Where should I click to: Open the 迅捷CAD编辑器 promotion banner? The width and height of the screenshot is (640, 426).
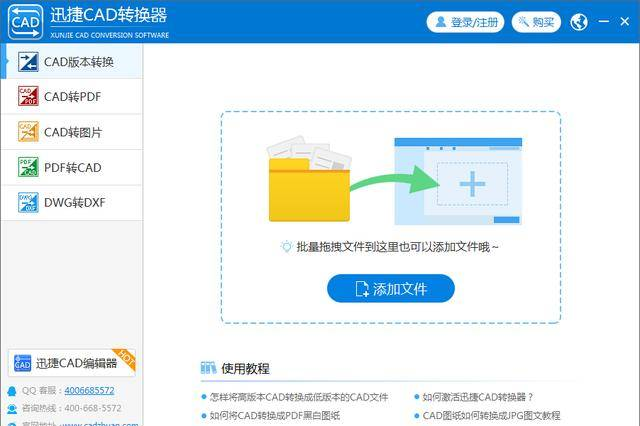click(72, 363)
